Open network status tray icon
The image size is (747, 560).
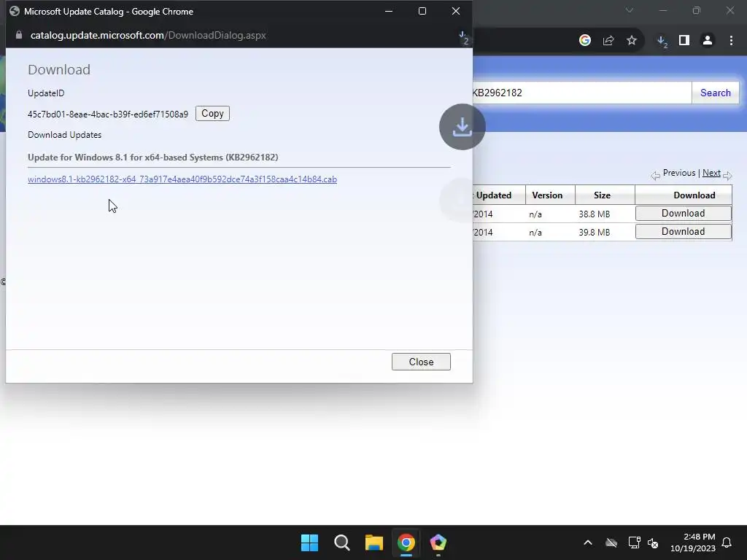point(634,542)
